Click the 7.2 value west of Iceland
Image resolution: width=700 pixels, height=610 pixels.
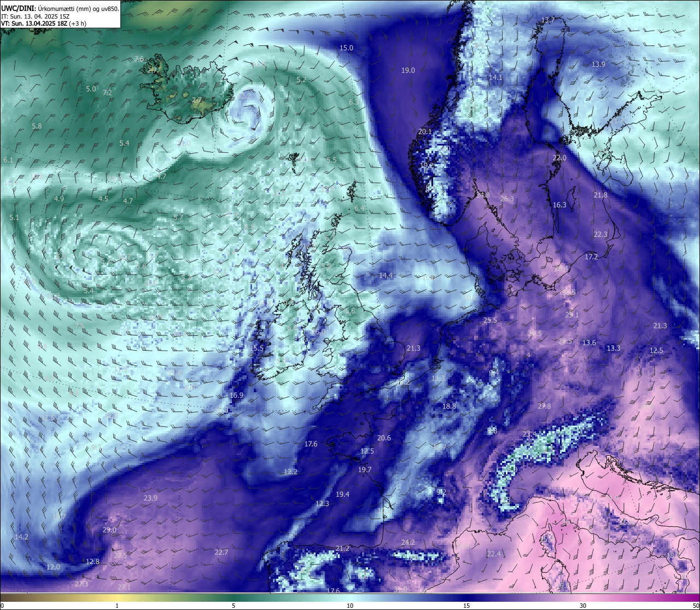(x=107, y=93)
